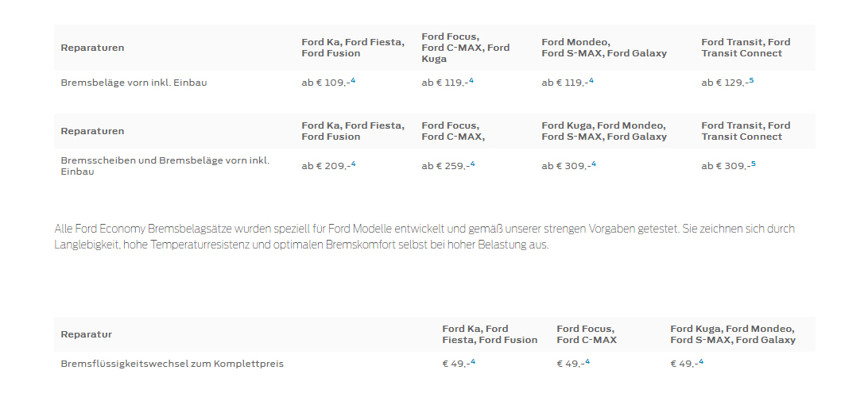Image resolution: width=868 pixels, height=401 pixels.
Task: Click the Reparatur header in bottom table
Action: pos(87,334)
